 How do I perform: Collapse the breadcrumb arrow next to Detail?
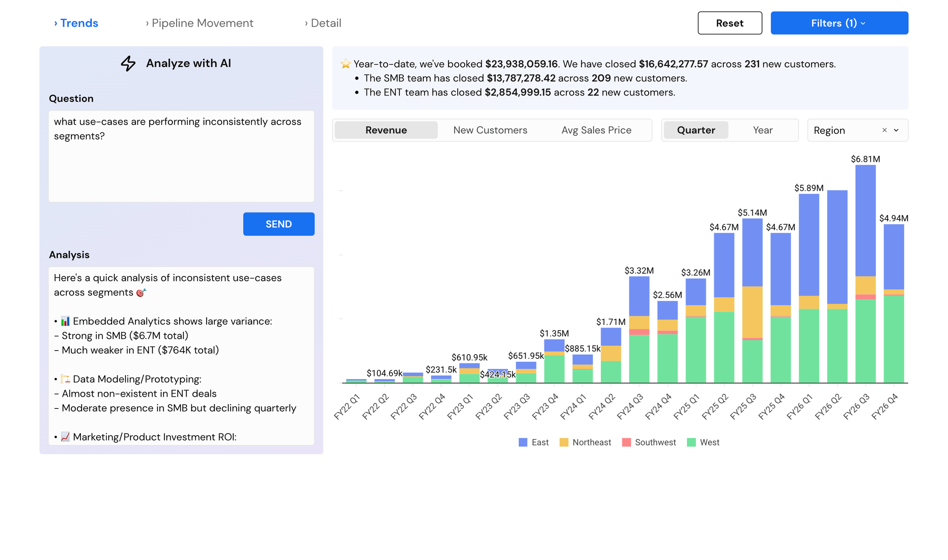tap(306, 23)
